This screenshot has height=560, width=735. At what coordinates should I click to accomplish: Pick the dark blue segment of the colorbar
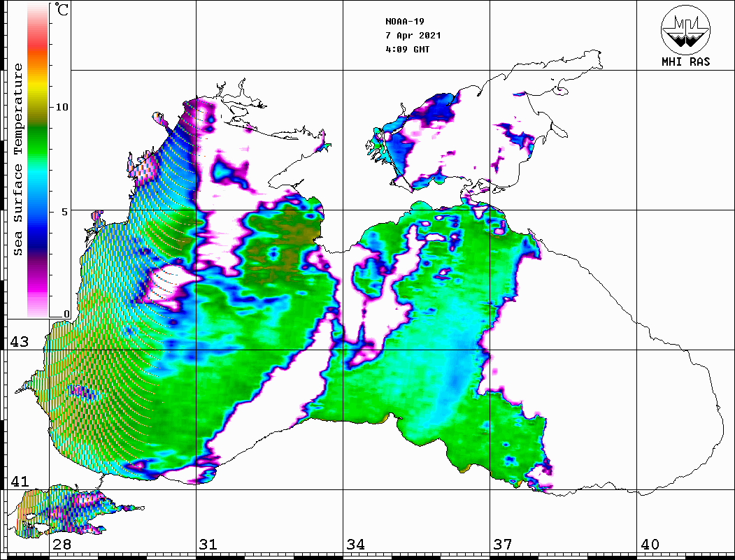(38, 239)
